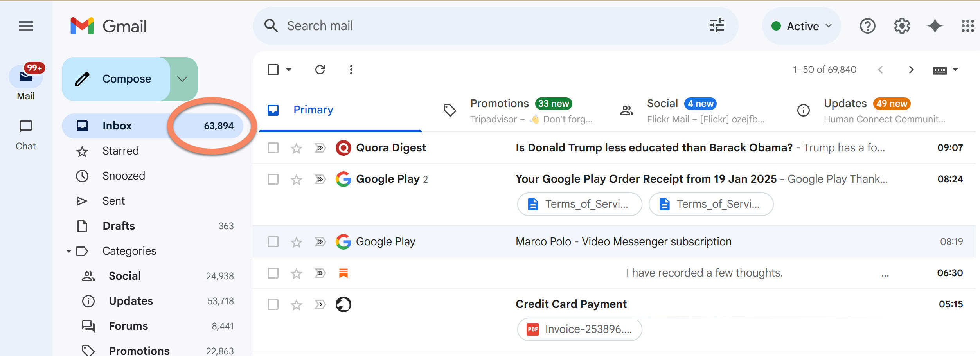Open the main menu hamburger icon
The height and width of the screenshot is (356, 980).
tap(26, 26)
